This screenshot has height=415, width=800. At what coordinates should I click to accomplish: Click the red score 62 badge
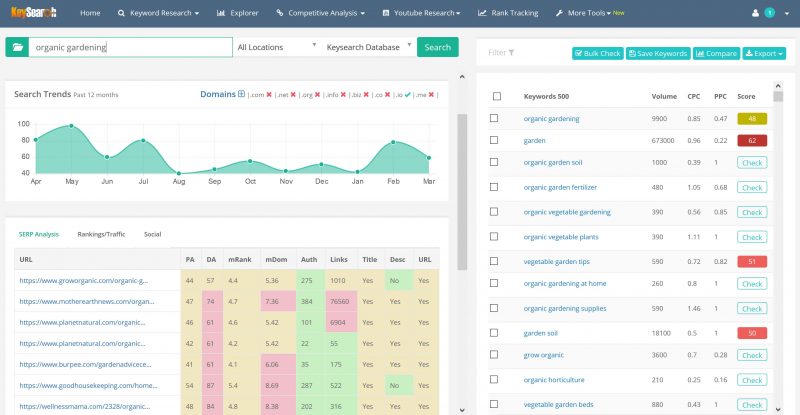click(x=752, y=140)
